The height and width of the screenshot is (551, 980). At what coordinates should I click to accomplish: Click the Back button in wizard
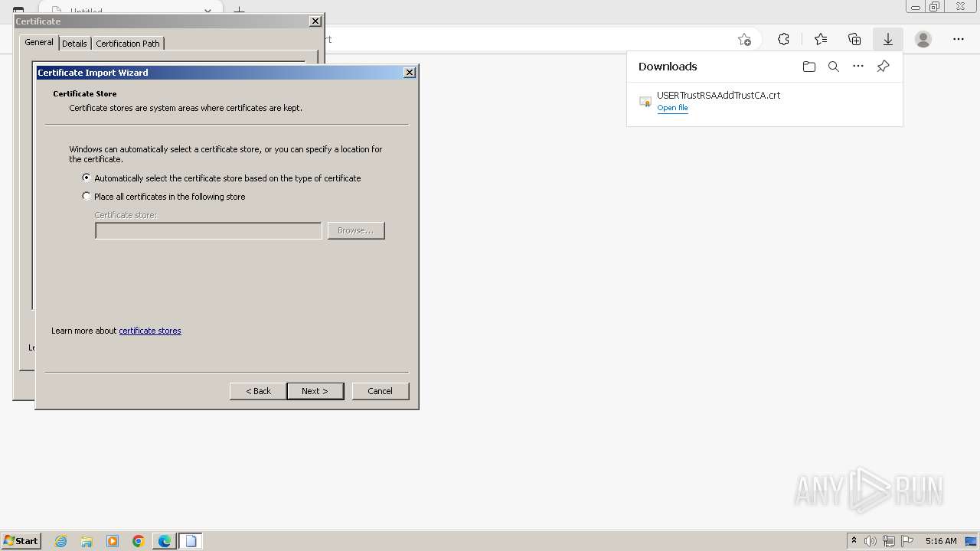point(258,391)
